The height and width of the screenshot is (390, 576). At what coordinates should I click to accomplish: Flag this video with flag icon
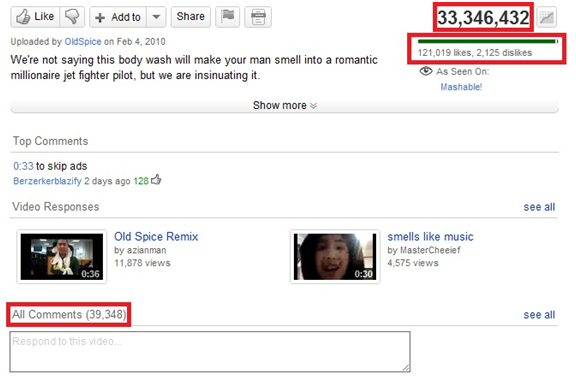(x=228, y=17)
